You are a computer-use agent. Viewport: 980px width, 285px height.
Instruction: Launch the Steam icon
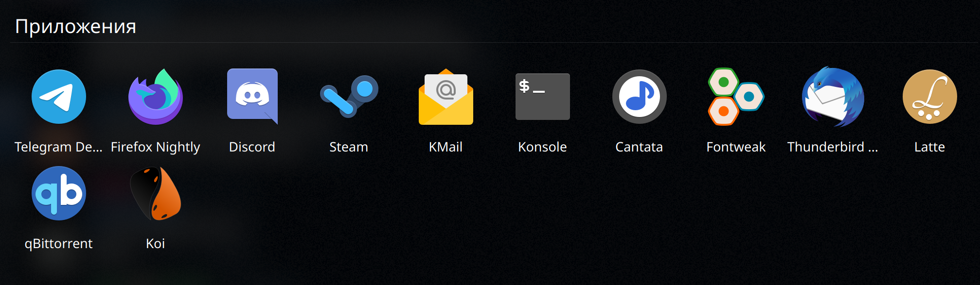pos(349,97)
